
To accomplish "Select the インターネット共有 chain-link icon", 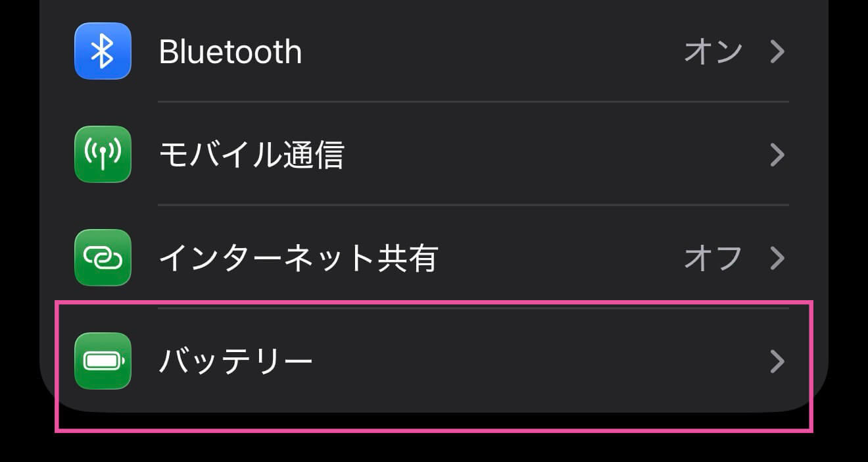I will coord(103,258).
